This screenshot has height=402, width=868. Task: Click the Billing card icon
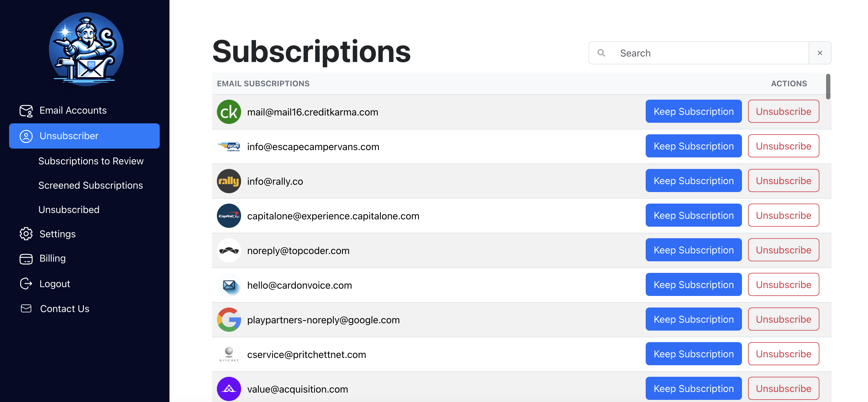click(x=26, y=259)
